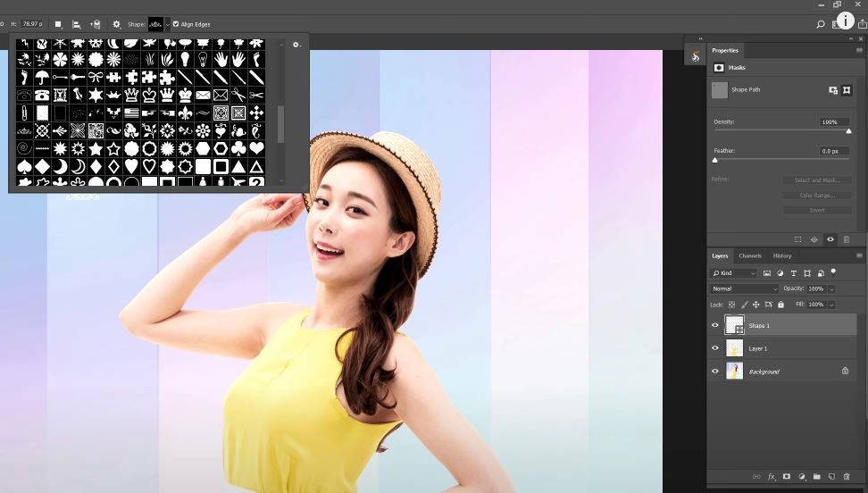This screenshot has height=493, width=868.
Task: Choose the hourglass custom shape
Action: click(x=60, y=96)
